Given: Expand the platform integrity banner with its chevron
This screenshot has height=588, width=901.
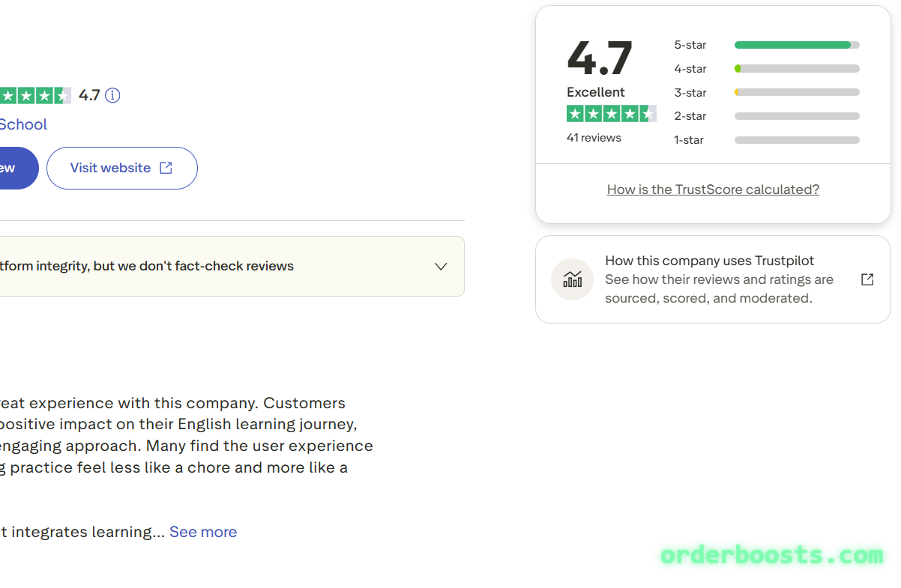Looking at the screenshot, I should tap(441, 266).
